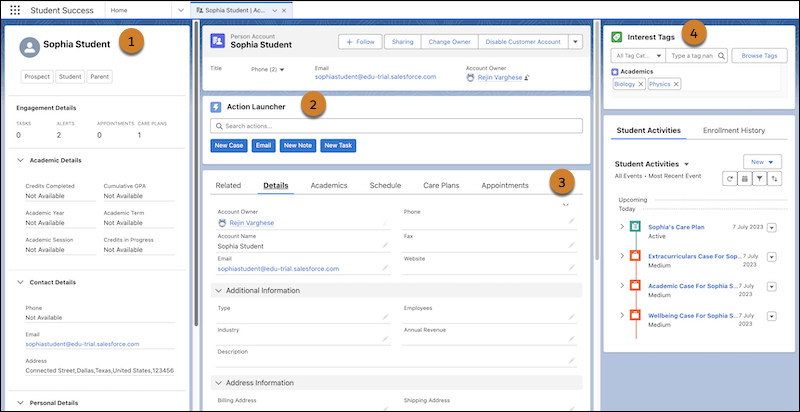800x412 pixels.
Task: Open more actions dropdown after Disable Customer Account
Action: click(x=576, y=42)
